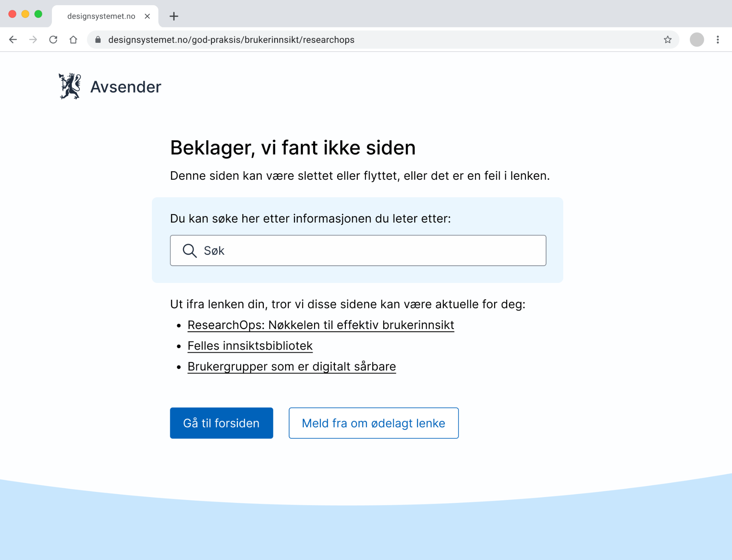Open Brukergrupper som er digitalt sårbare link
The height and width of the screenshot is (560, 732).
click(292, 366)
